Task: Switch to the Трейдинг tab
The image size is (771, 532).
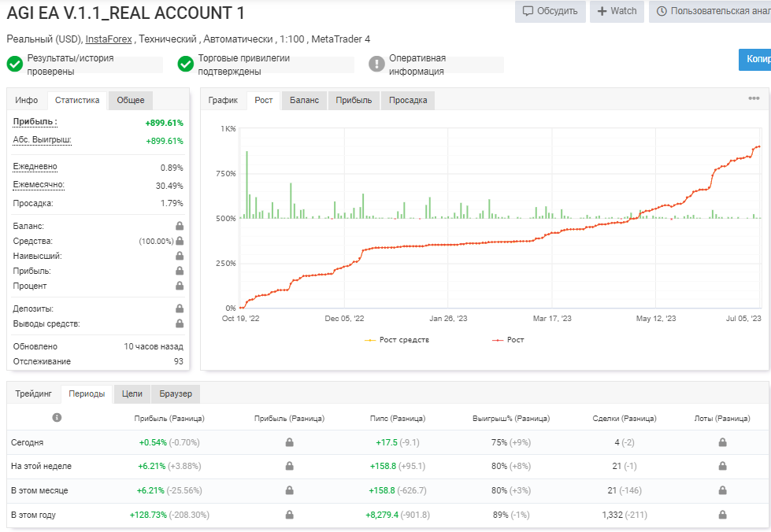Action: [33, 394]
